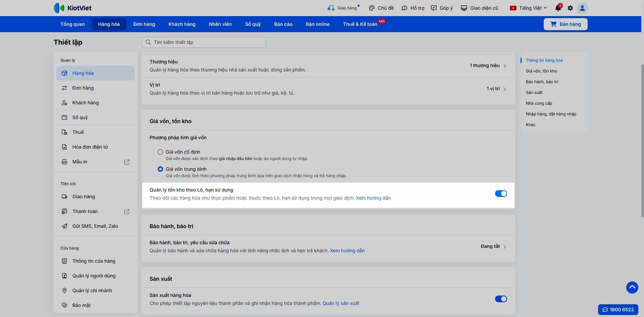Jump to Nhà cung cấp anchor link
The height and width of the screenshot is (317, 644).
(539, 103)
